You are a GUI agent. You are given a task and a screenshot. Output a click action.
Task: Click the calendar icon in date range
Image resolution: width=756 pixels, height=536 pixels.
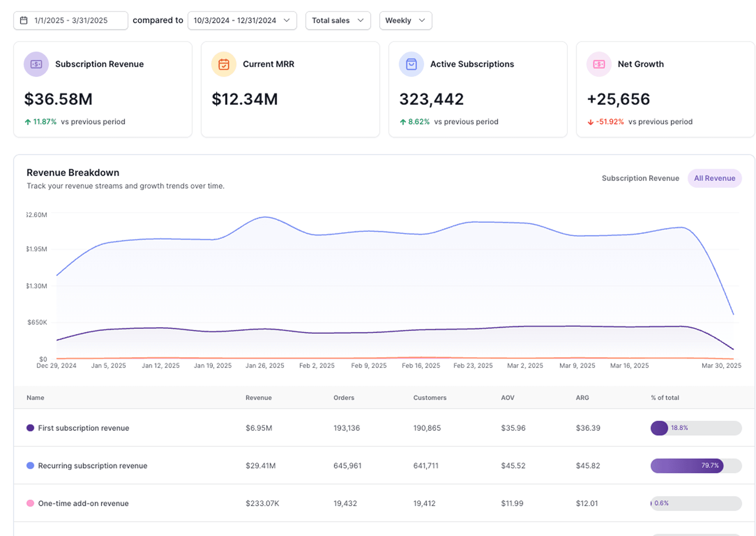(x=24, y=20)
